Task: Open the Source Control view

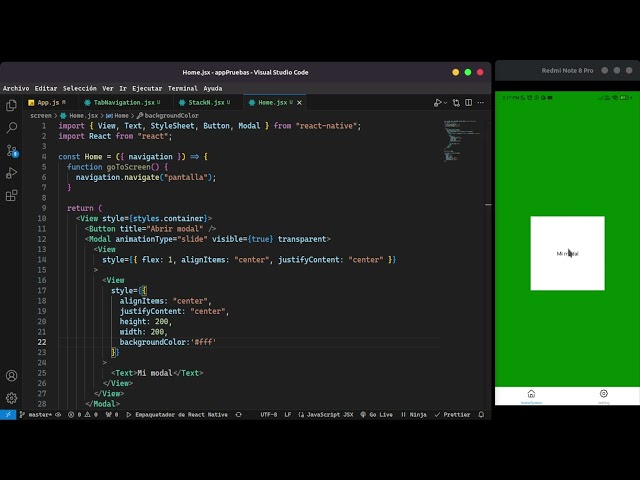Action: (x=11, y=151)
